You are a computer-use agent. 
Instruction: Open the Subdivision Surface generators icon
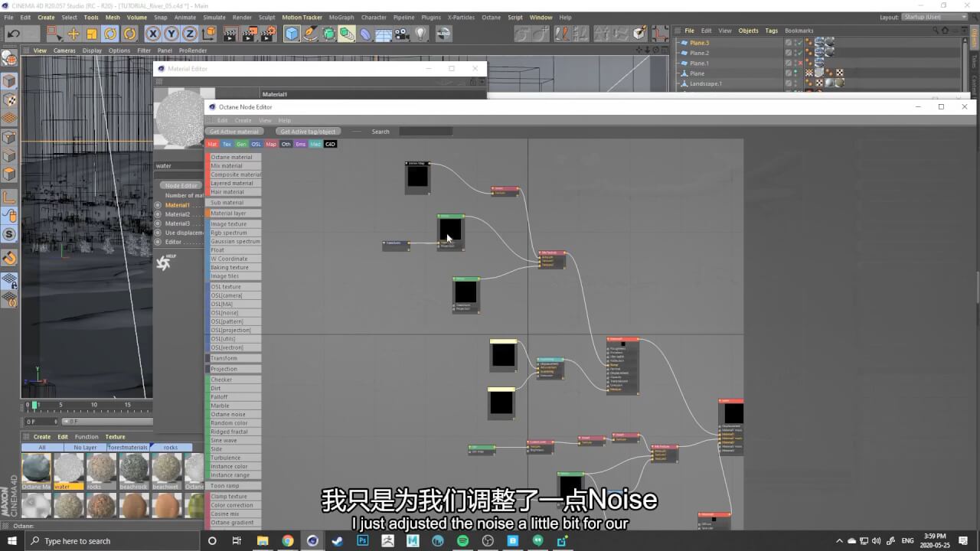pyautogui.click(x=328, y=34)
